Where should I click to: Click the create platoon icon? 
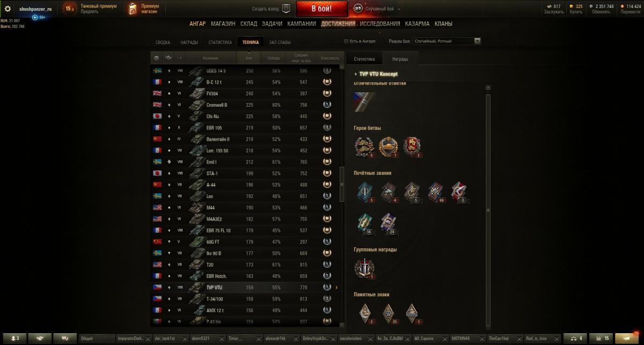286,9
